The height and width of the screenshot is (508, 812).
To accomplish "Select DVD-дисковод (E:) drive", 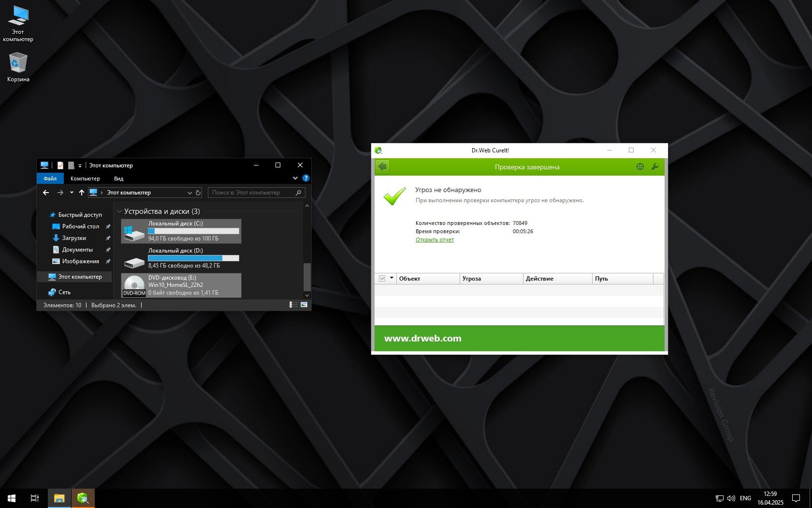I will coord(181,285).
